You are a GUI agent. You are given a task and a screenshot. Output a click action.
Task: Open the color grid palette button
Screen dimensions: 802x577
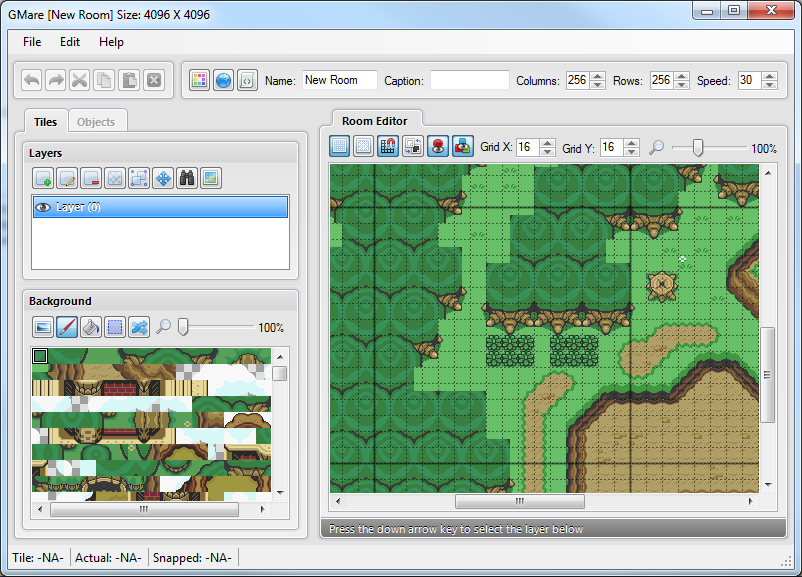click(199, 80)
